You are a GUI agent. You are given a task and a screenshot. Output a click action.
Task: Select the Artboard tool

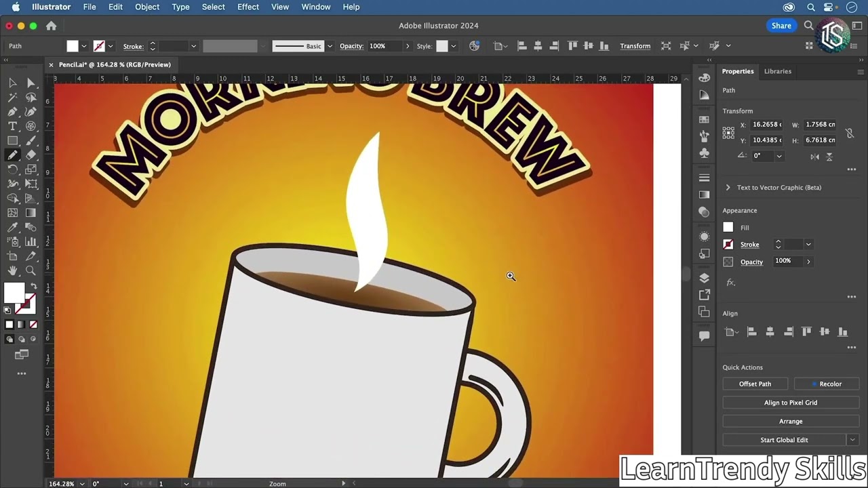12,256
